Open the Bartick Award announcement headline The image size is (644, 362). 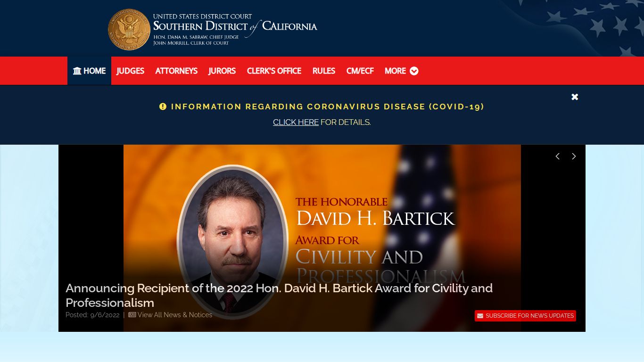click(279, 295)
